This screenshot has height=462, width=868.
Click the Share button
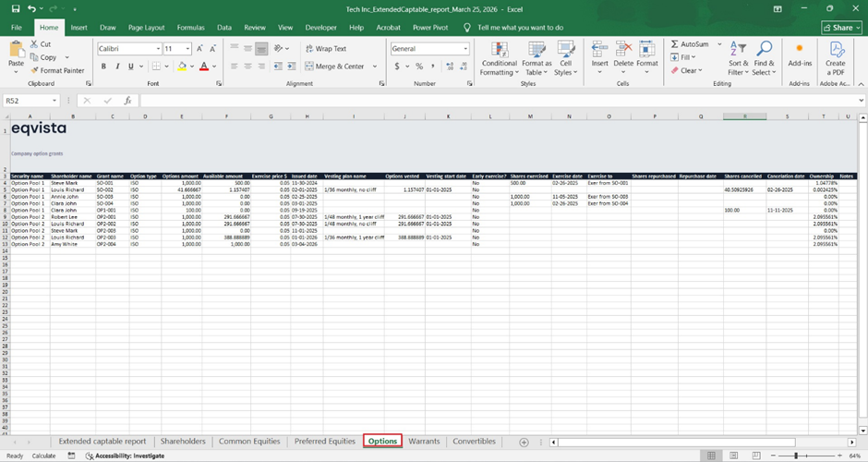pos(840,28)
